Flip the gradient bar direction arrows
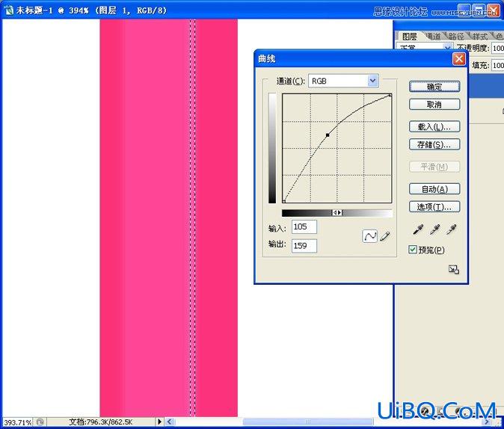Screen dimensions: 504x429 [336, 213]
